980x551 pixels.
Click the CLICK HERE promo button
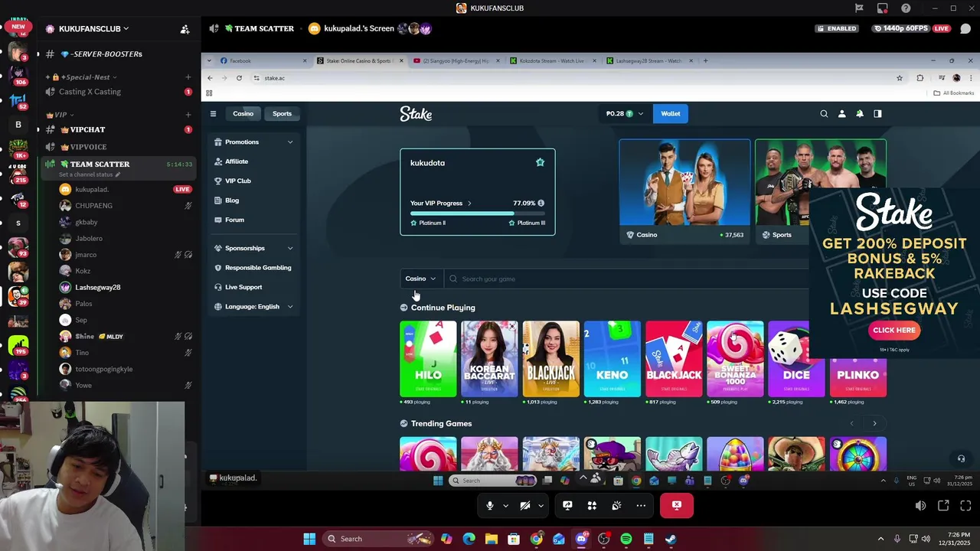tap(894, 331)
